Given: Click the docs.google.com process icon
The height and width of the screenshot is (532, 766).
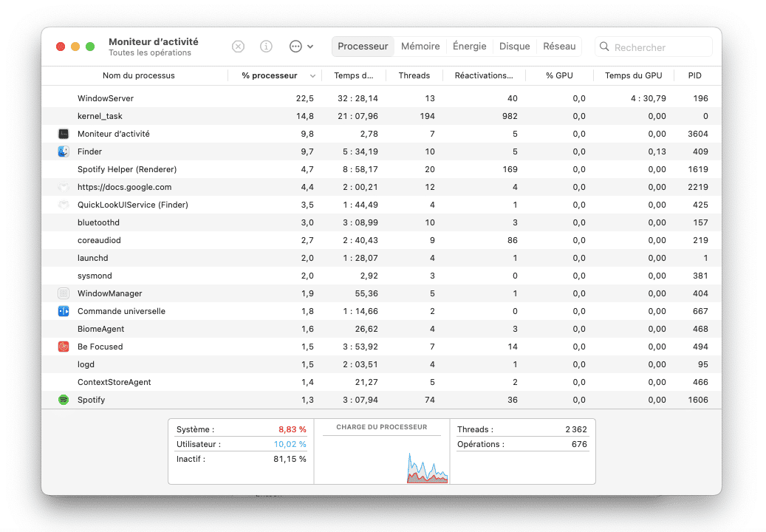Looking at the screenshot, I should 64,187.
